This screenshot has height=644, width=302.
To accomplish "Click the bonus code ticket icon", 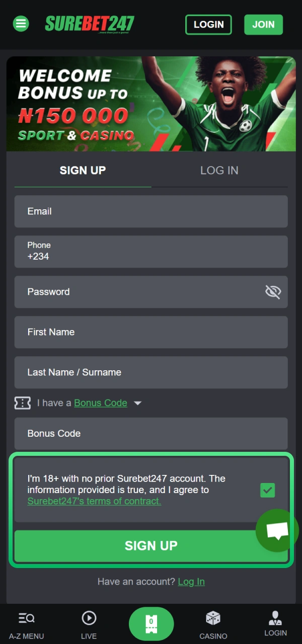I will click(22, 403).
